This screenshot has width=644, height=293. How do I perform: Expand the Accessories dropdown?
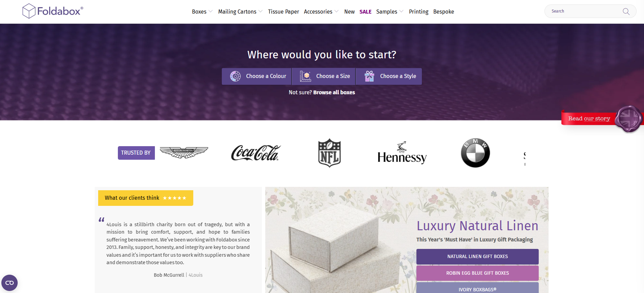[x=321, y=12]
